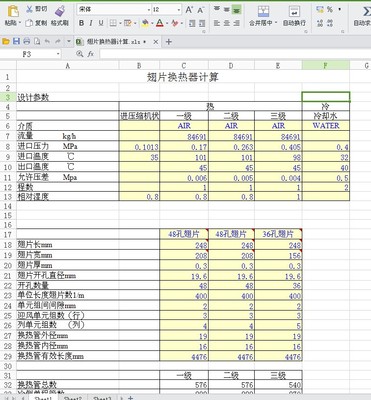This screenshot has height=400, width=371.
Task: Click the add new sheet plus button
Action: point(130,398)
